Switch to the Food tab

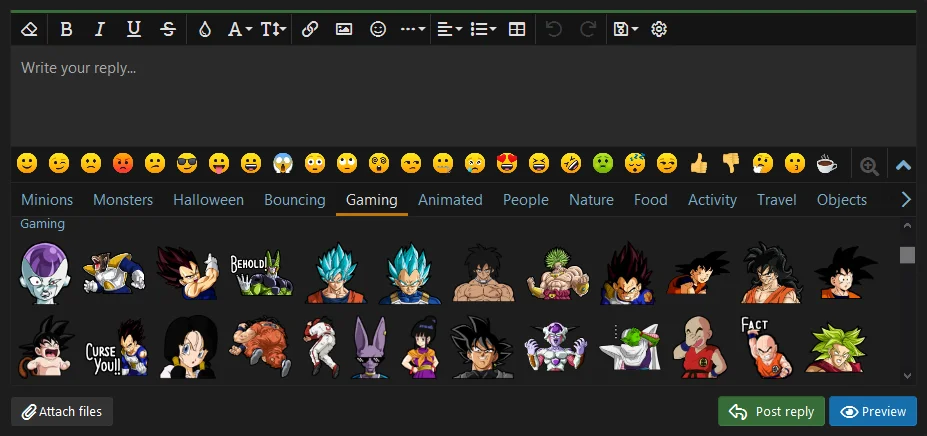[650, 200]
